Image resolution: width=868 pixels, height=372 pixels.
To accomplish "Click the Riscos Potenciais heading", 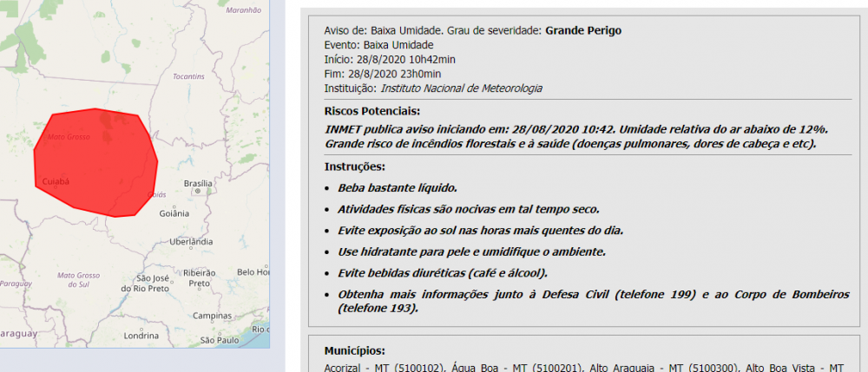I will [x=372, y=111].
